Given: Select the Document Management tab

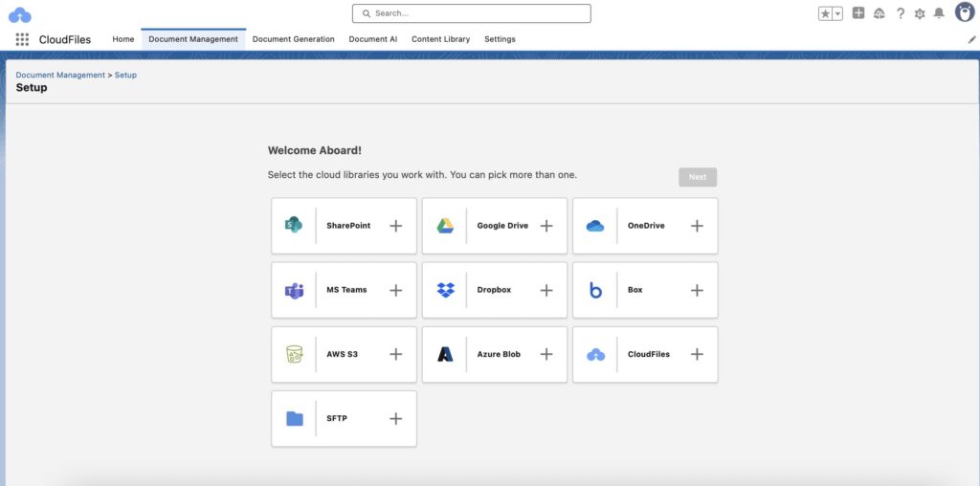Looking at the screenshot, I should click(x=193, y=39).
